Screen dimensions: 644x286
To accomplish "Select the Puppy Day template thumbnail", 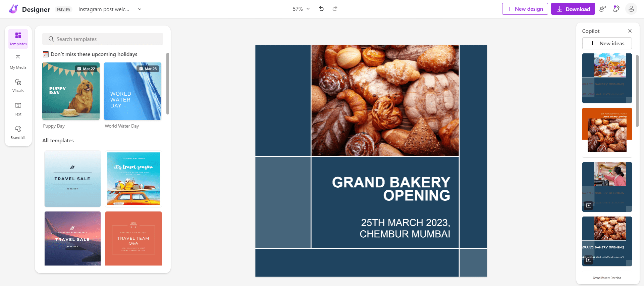I will [71, 91].
